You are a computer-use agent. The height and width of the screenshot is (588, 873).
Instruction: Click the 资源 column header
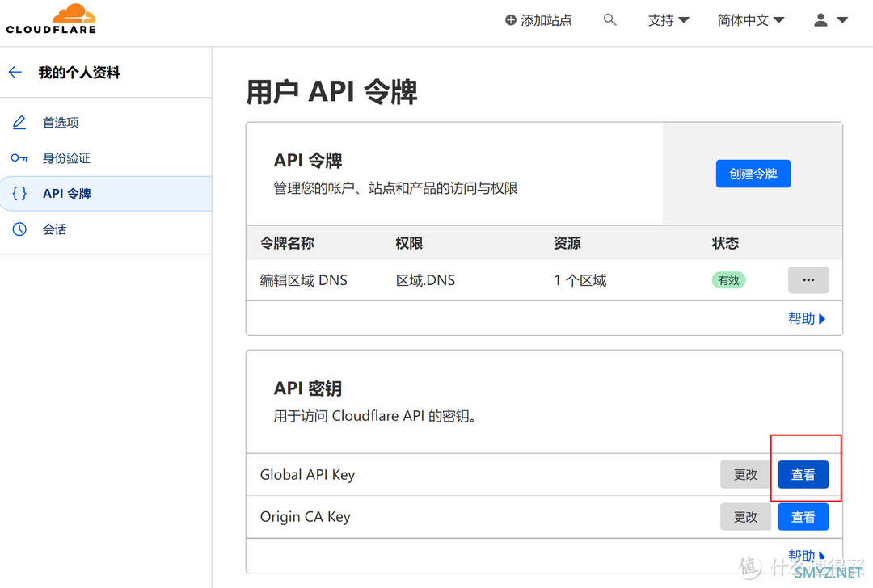coord(567,243)
